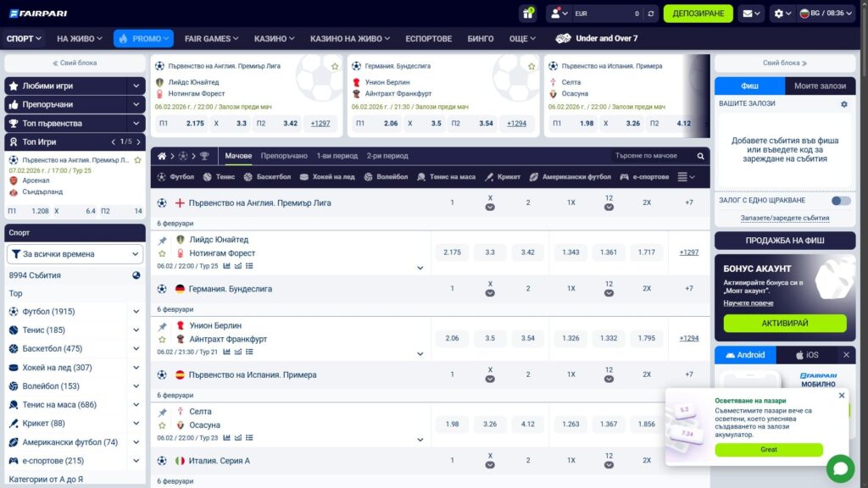
Task: Go to next top game in carousel
Action: coord(139,142)
